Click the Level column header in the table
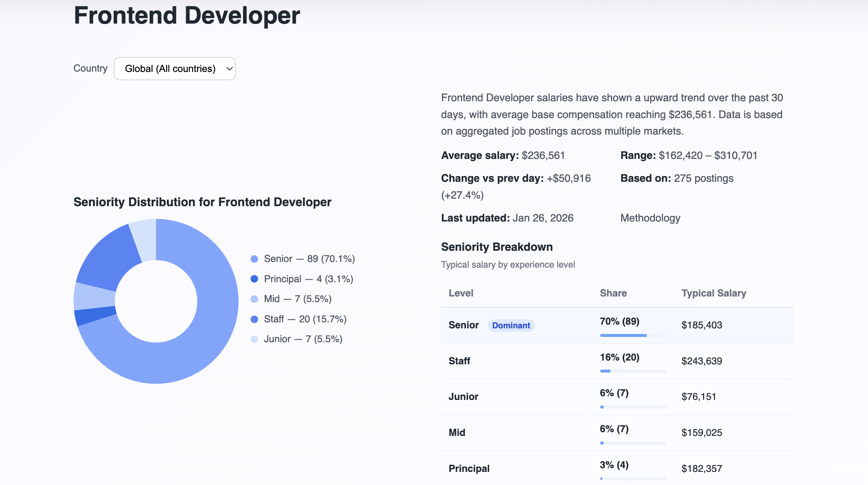Viewport: 868px width, 485px height. (x=461, y=293)
